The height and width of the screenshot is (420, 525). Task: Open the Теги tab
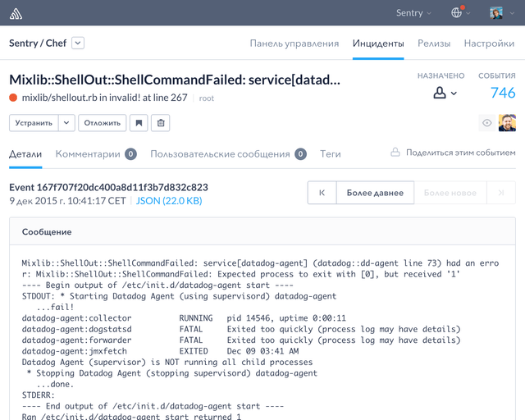click(330, 154)
